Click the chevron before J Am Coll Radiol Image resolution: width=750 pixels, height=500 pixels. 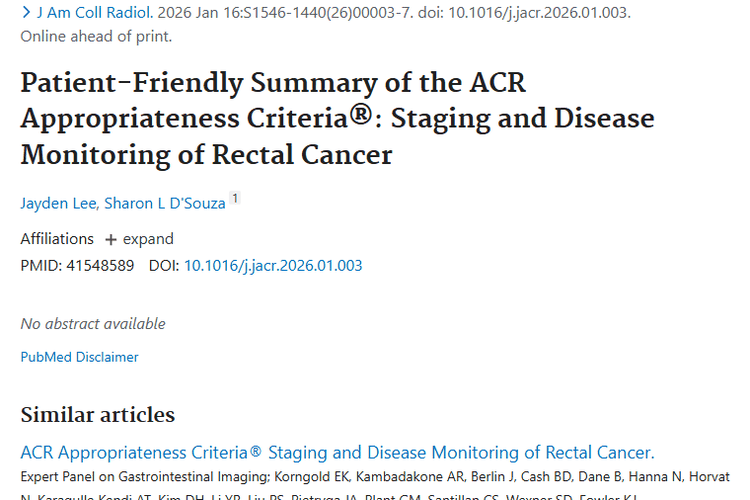[x=26, y=14]
